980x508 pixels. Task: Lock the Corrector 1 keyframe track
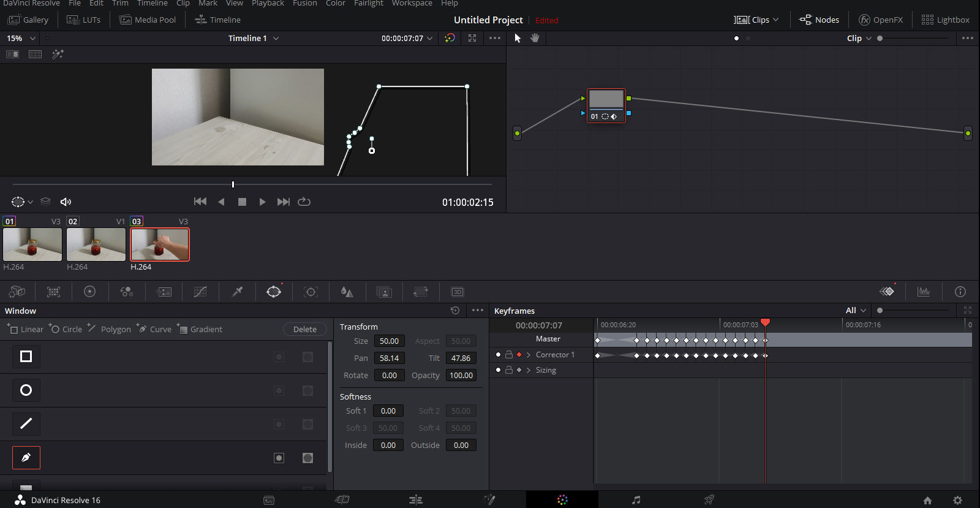pyautogui.click(x=508, y=354)
